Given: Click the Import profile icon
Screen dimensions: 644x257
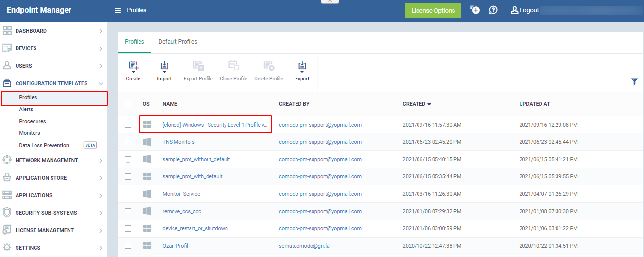Looking at the screenshot, I should click(164, 67).
